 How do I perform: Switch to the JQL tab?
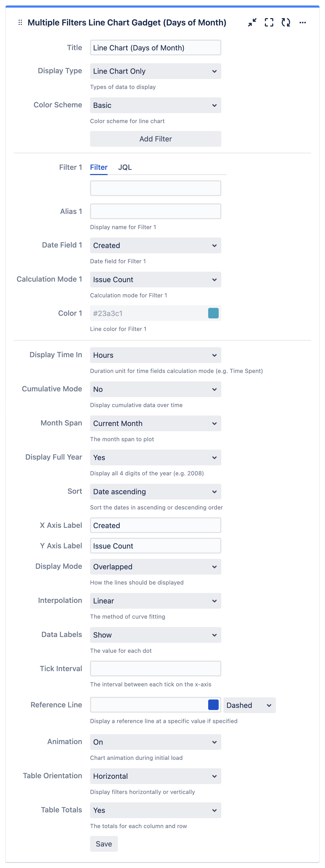pyautogui.click(x=125, y=167)
